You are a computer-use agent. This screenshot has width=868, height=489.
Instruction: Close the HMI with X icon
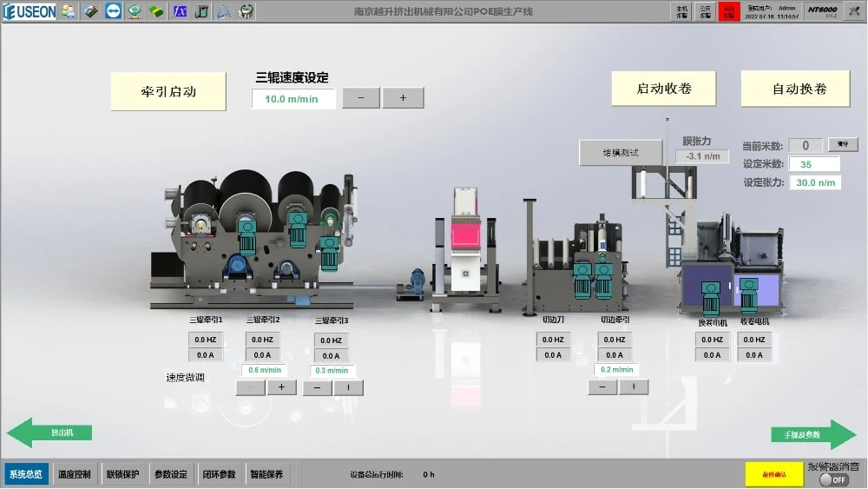click(855, 11)
